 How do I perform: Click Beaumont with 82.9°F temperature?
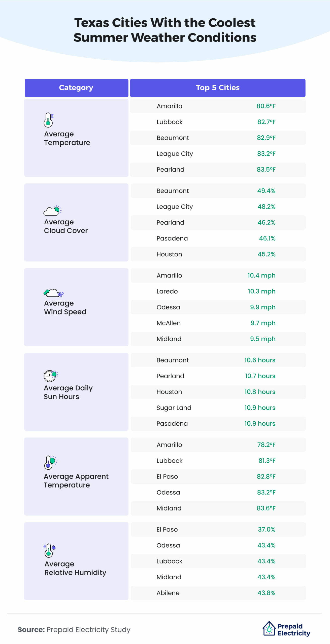tap(173, 138)
